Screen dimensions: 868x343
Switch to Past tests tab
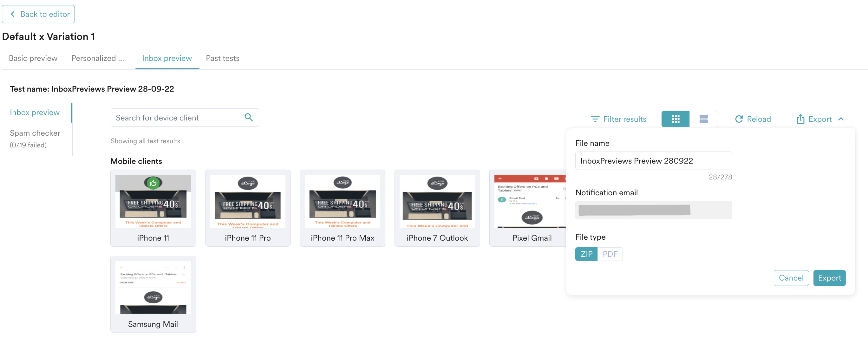point(222,58)
